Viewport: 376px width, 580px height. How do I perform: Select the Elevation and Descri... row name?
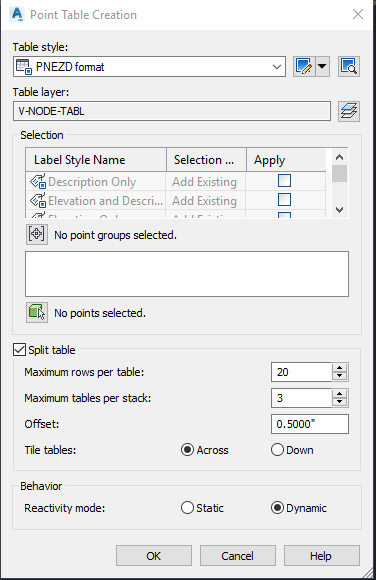[105, 200]
